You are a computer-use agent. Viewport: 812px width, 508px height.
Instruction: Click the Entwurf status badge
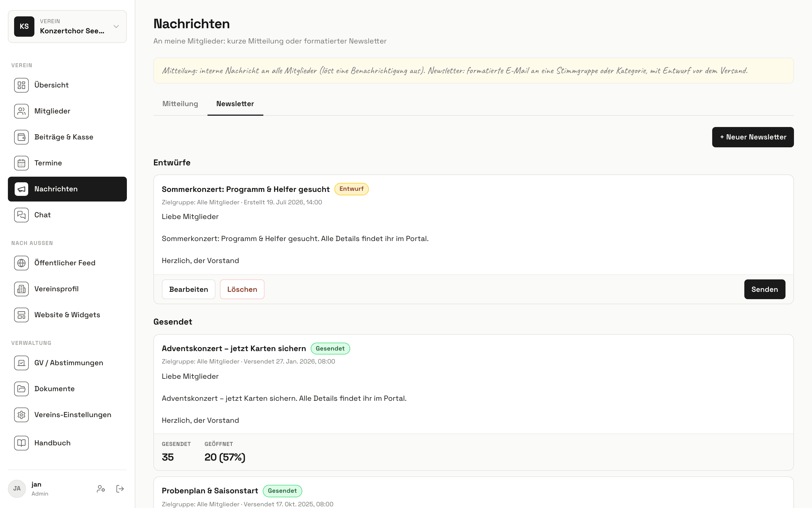click(x=351, y=189)
